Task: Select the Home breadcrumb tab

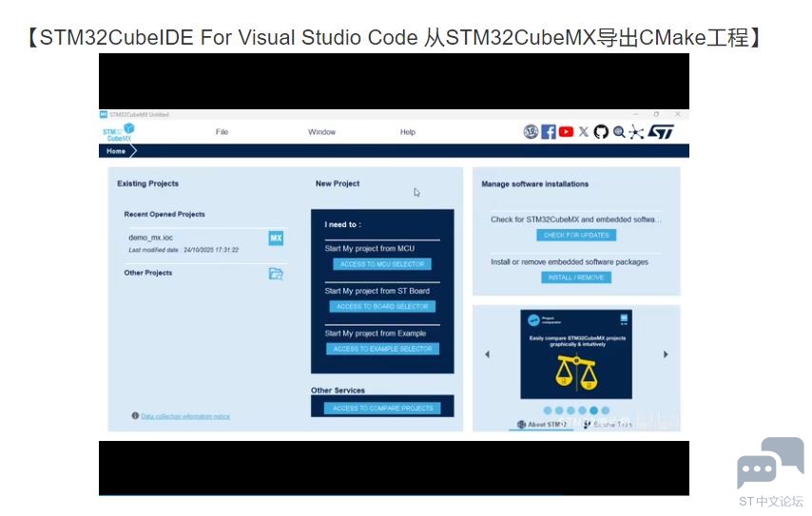Action: 116,151
